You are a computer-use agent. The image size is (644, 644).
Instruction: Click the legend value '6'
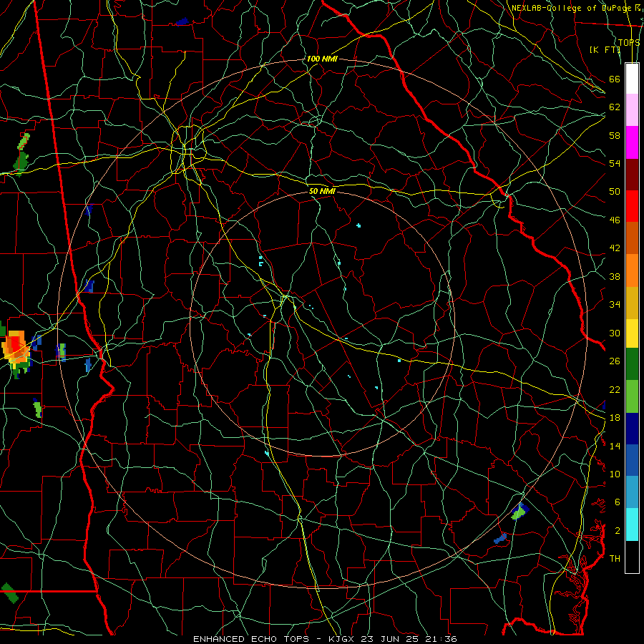point(617,502)
